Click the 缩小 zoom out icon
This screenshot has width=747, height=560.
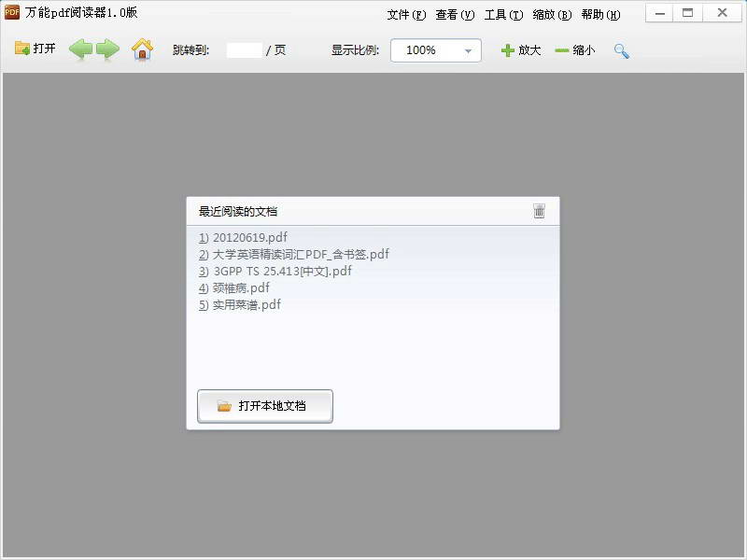[x=571, y=50]
